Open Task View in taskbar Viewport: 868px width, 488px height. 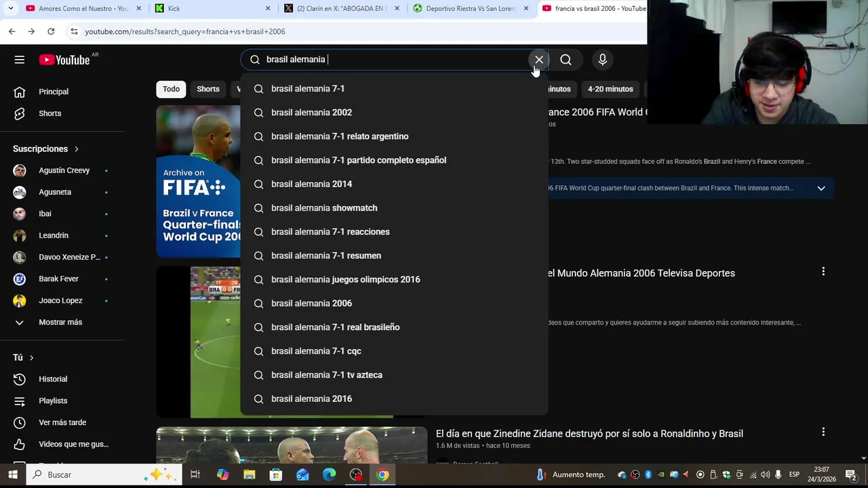click(195, 474)
